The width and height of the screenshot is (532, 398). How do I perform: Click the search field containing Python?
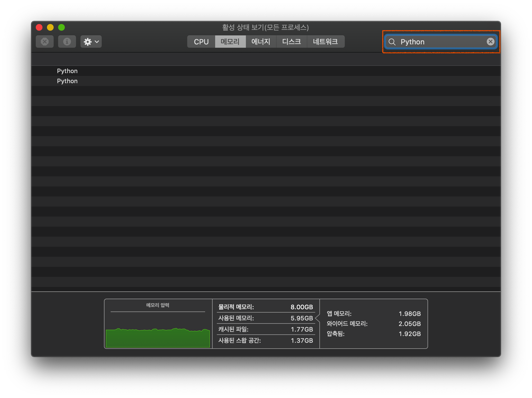click(441, 42)
